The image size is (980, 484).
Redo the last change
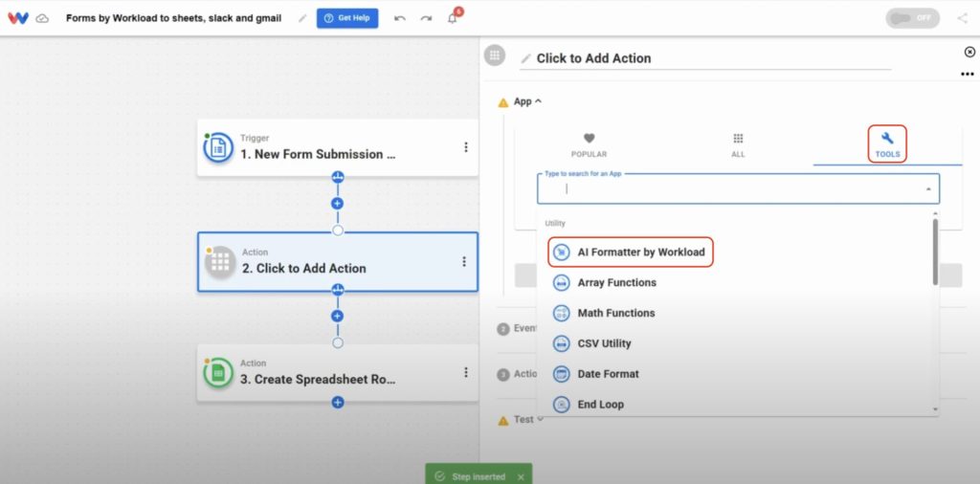point(426,19)
